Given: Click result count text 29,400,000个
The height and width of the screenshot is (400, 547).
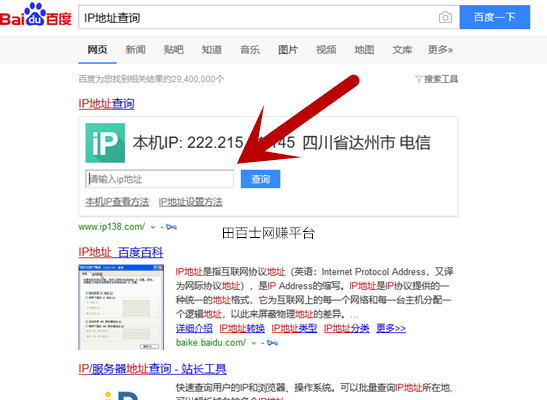Looking at the screenshot, I should [x=197, y=79].
